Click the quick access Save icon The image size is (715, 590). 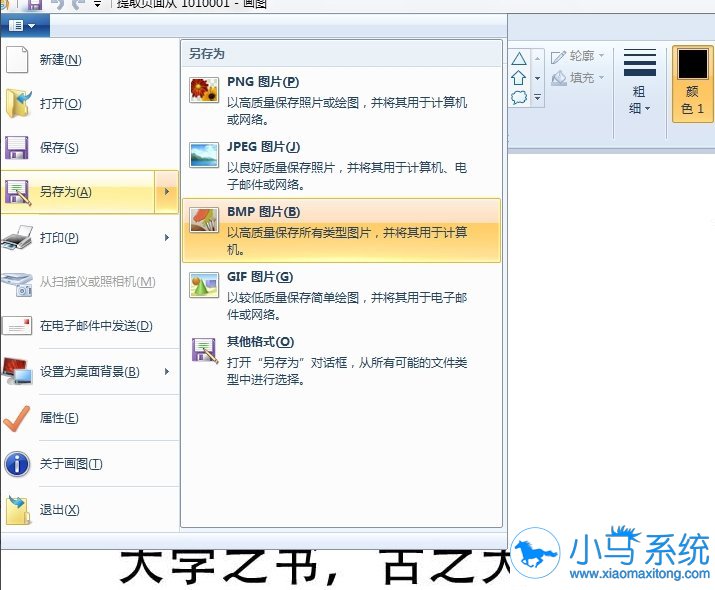[35, 5]
